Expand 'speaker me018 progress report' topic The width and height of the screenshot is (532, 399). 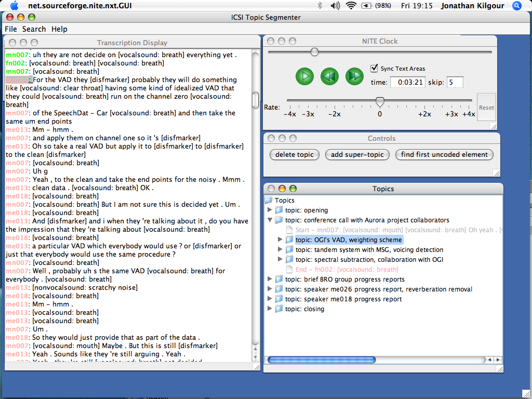click(270, 299)
